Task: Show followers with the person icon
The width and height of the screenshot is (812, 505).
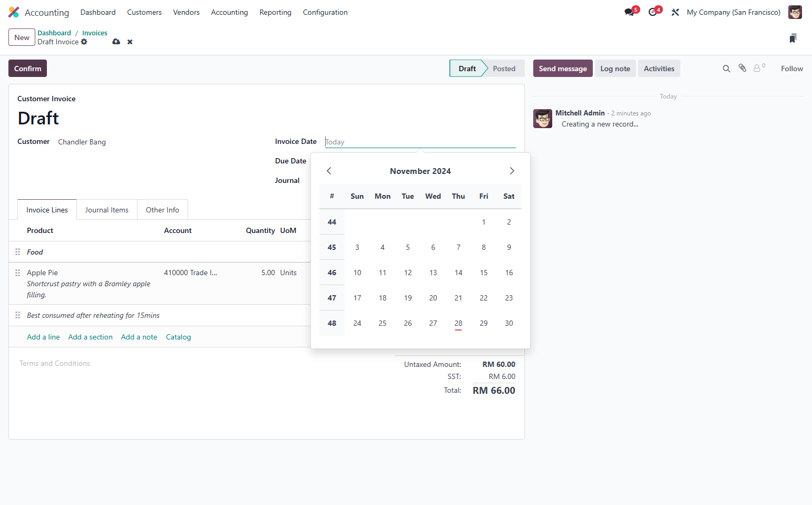Action: click(757, 68)
